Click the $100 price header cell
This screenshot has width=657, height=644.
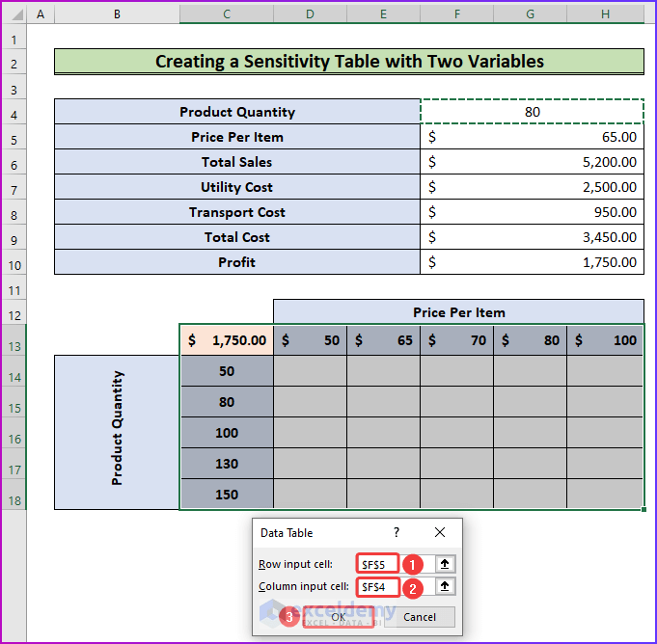(x=606, y=340)
